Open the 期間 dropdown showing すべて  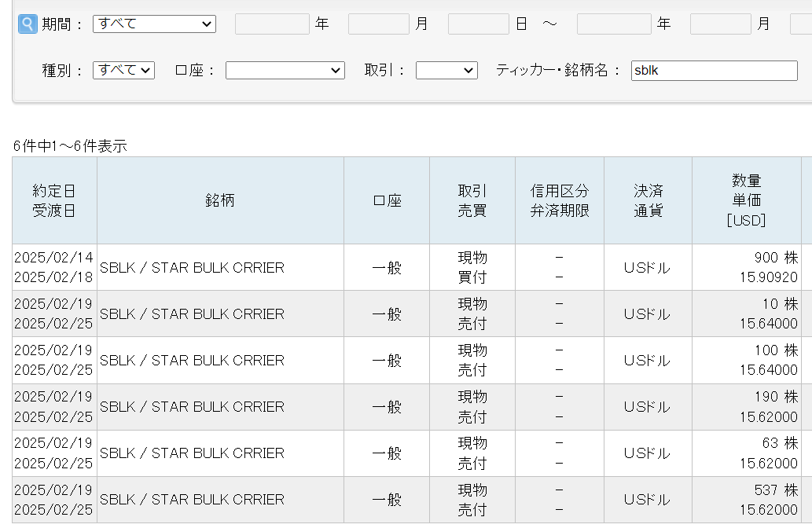(x=154, y=24)
